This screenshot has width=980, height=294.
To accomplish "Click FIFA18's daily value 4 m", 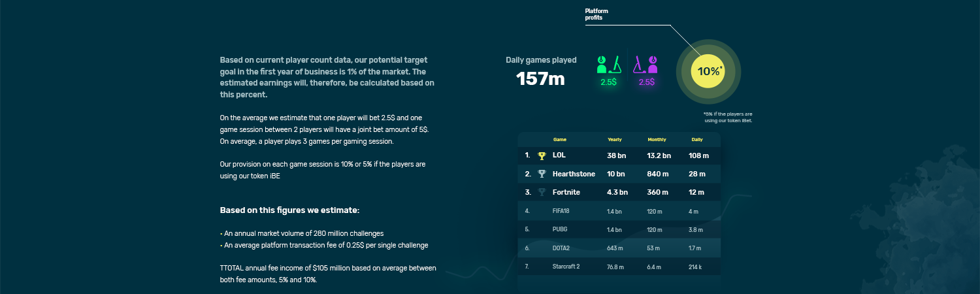I will (x=694, y=212).
